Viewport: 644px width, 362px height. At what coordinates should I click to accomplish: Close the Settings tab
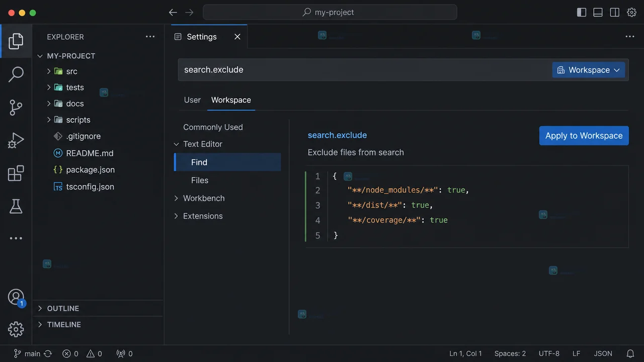click(237, 37)
